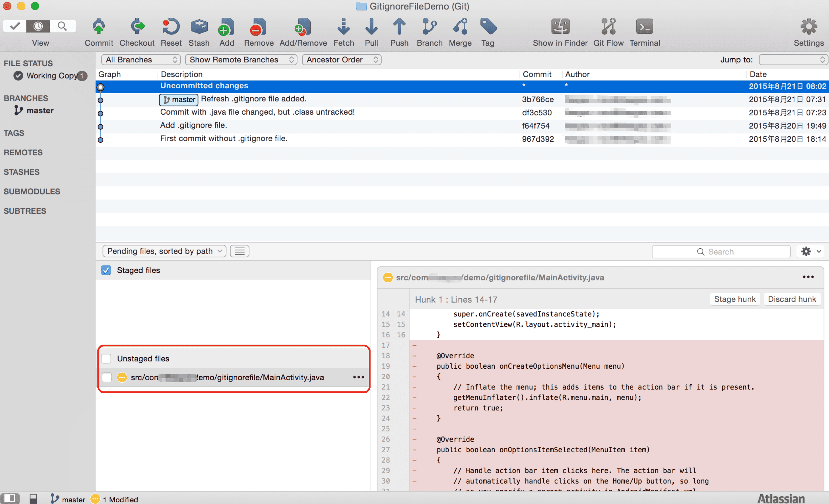Switch to File Status checkmark view

[15, 26]
